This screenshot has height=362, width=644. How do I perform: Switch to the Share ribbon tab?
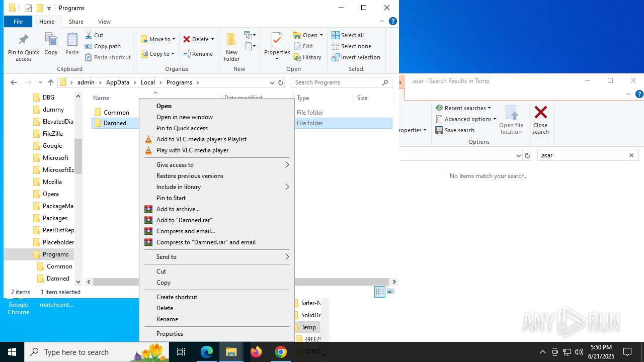[76, 22]
